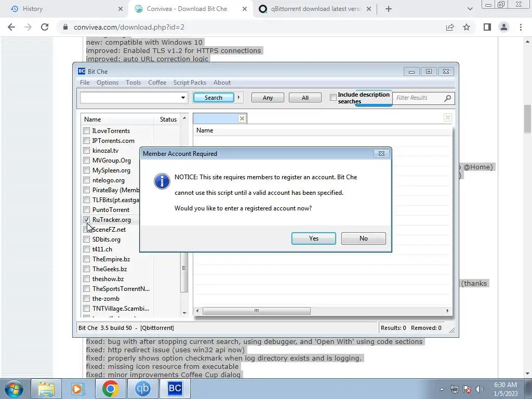Open the search term combo box dropdown
The image size is (532, 399).
coord(183,98)
